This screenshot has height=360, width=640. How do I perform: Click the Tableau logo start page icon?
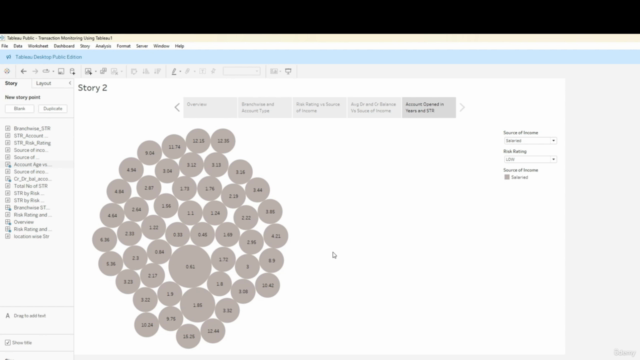(7, 71)
